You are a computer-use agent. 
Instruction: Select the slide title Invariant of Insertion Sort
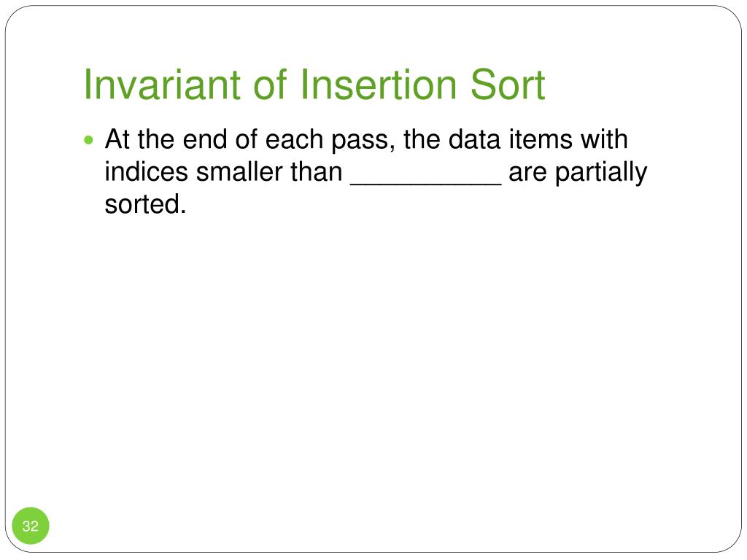[x=314, y=85]
